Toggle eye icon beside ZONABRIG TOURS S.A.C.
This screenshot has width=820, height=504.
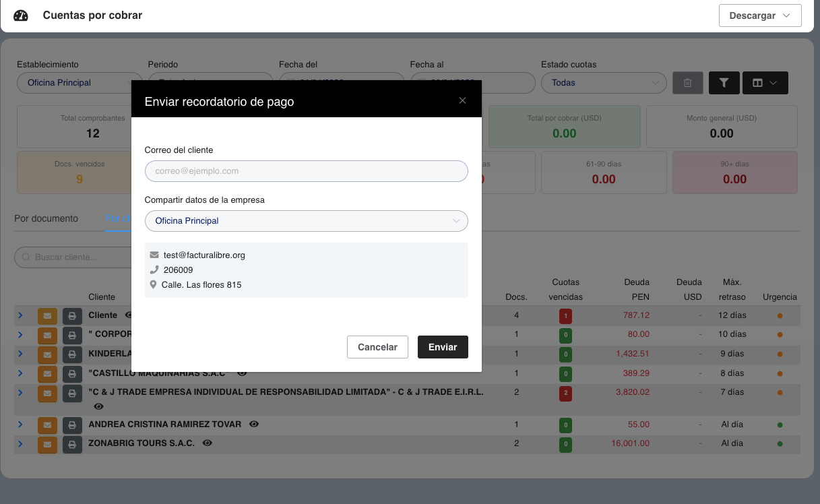(208, 443)
